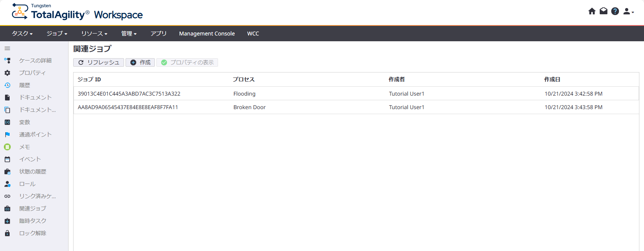The width and height of the screenshot is (644, 251).
Task: Sort by ジョブ ID column header
Action: pos(89,79)
